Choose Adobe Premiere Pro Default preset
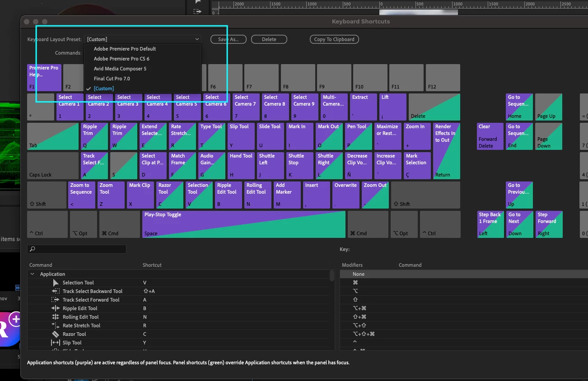This screenshot has height=381, width=588. click(x=125, y=49)
